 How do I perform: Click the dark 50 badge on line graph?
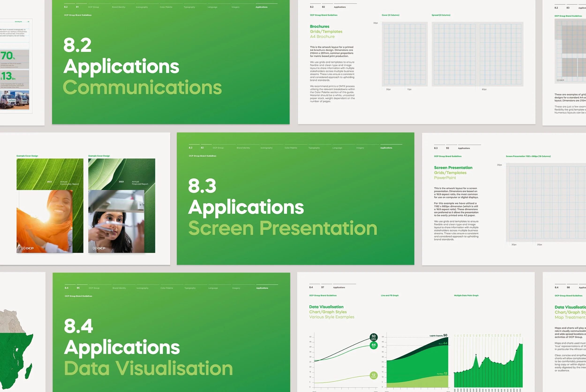tap(373, 337)
